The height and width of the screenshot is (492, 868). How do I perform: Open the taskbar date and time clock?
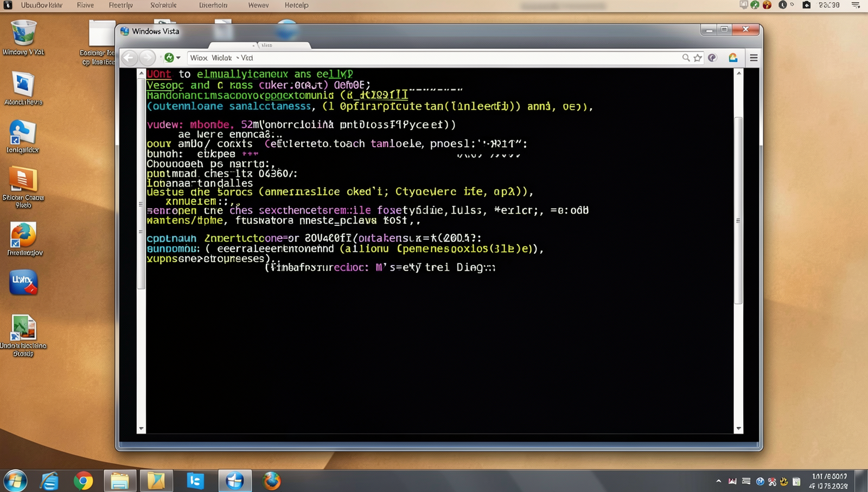point(828,481)
